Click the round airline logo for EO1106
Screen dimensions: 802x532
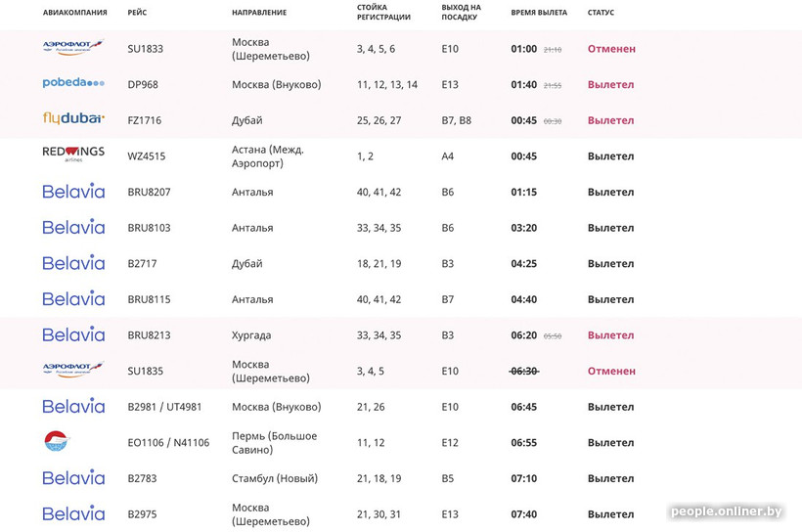pyautogui.click(x=57, y=441)
